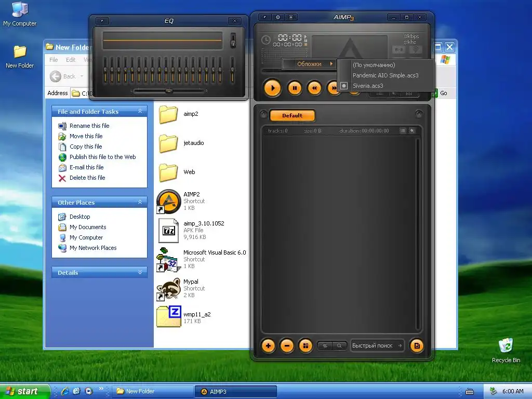
Task: Click the orange document playlist button
Action: click(417, 345)
